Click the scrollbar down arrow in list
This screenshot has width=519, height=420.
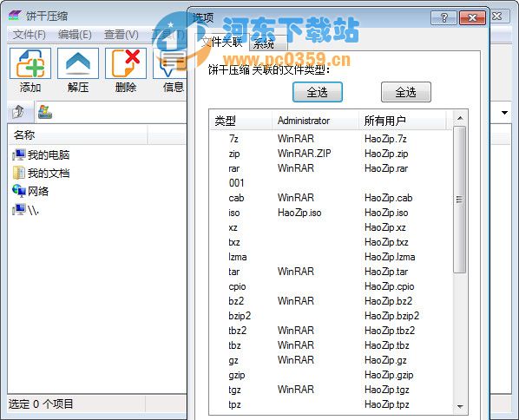[460, 406]
